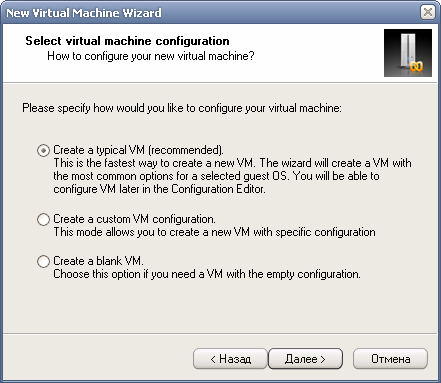This screenshot has height=383, width=441.
Task: Choose the custom VM configuration radio button
Action: coord(43,220)
